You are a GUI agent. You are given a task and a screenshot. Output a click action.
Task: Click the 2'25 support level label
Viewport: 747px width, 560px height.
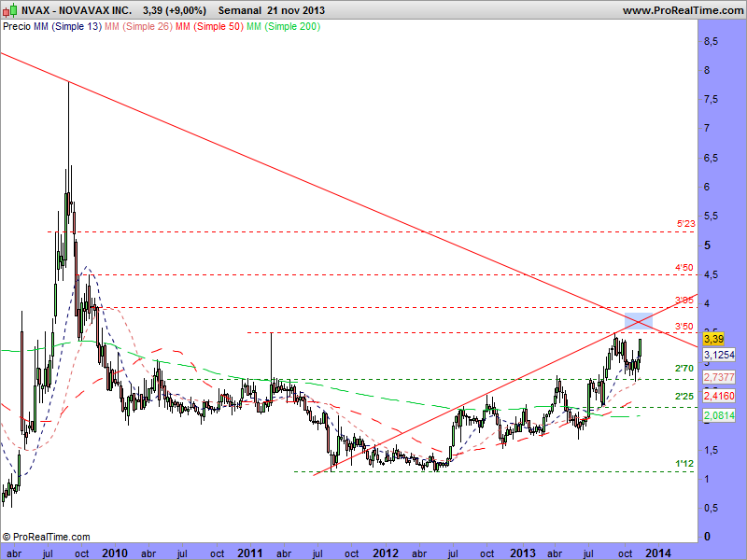pos(684,396)
